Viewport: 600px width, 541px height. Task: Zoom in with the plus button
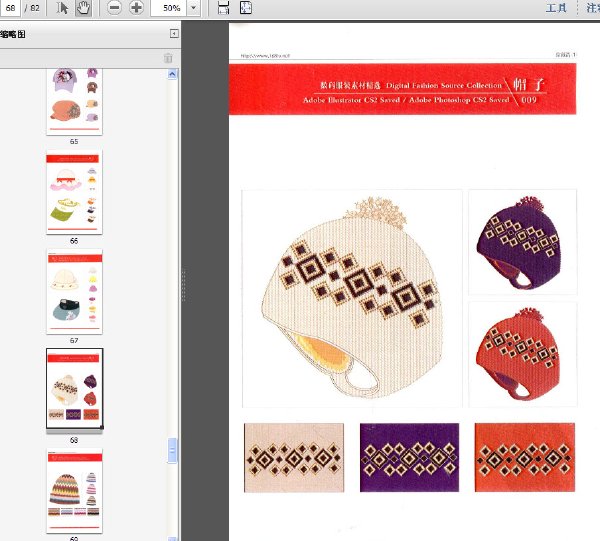136,8
